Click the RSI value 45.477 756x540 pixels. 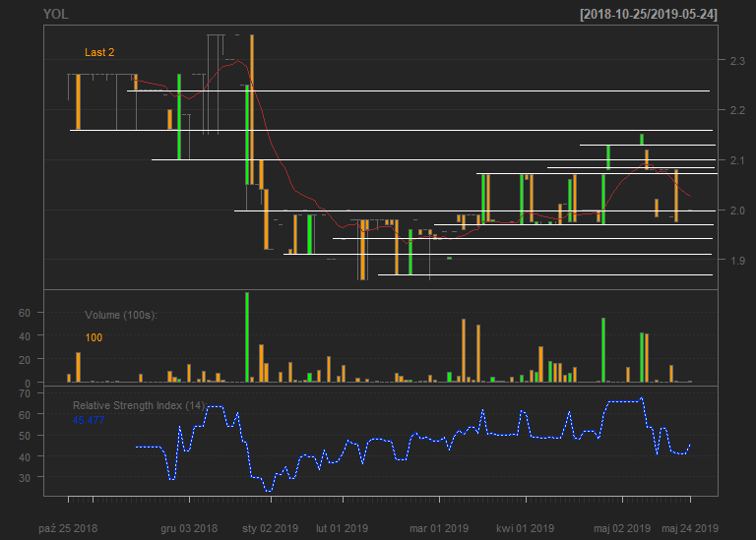pos(89,420)
